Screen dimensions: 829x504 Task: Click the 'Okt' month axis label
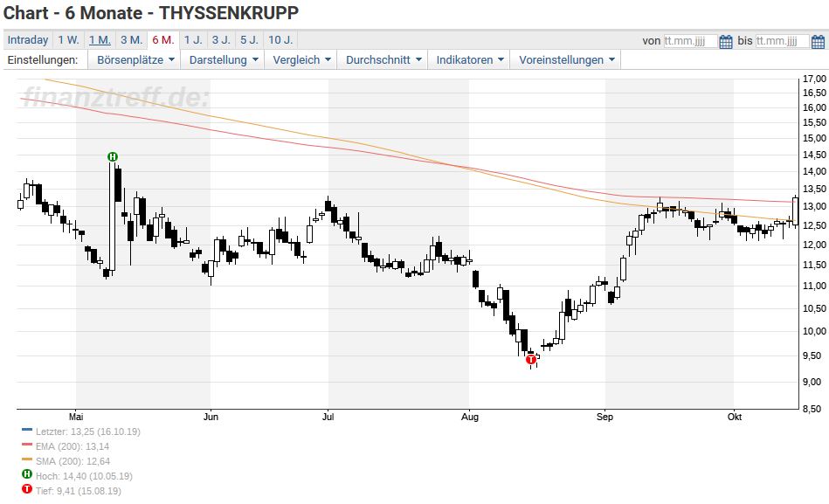(735, 417)
